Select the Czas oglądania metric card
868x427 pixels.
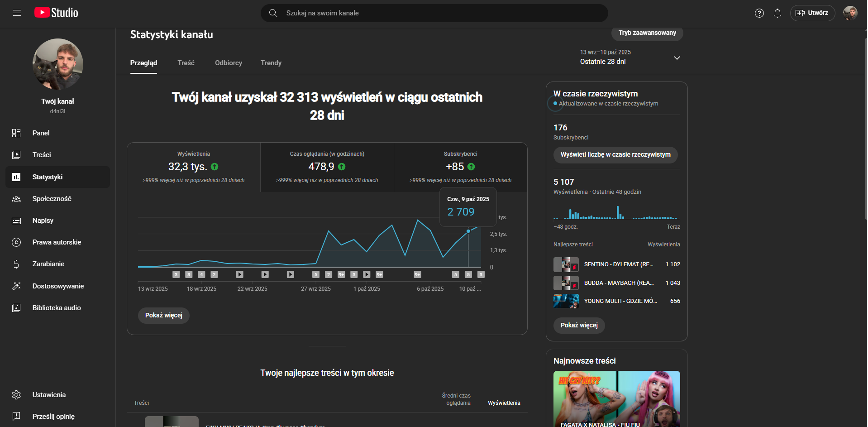point(327,167)
